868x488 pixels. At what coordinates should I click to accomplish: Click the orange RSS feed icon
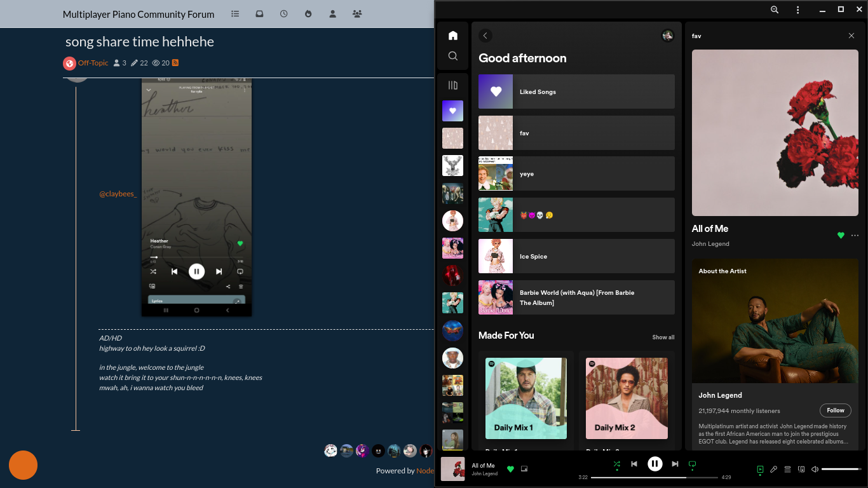(175, 63)
